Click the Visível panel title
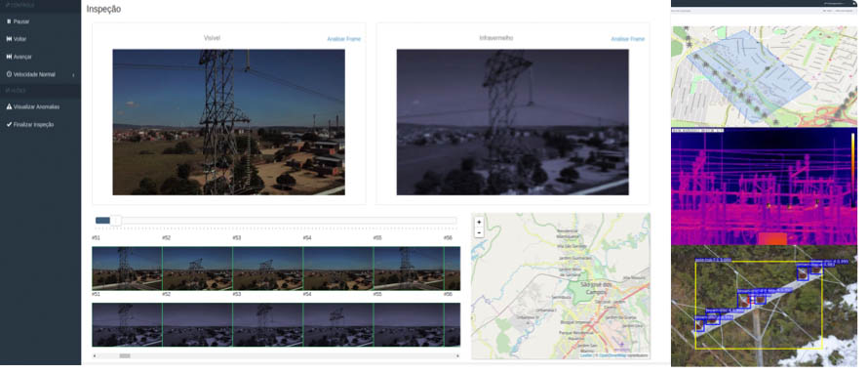This screenshot has width=868, height=374. tap(212, 38)
